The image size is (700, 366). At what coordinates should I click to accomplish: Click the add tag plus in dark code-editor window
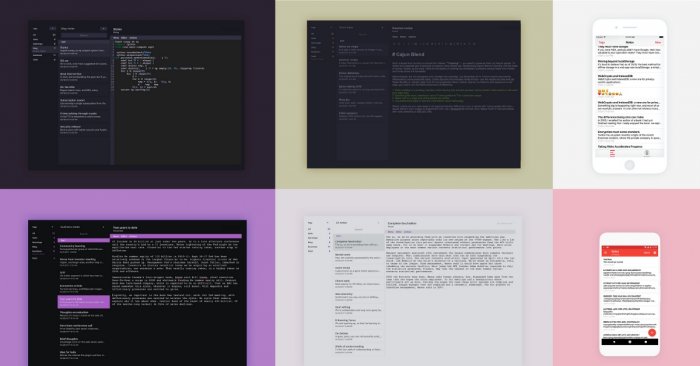(x=52, y=29)
